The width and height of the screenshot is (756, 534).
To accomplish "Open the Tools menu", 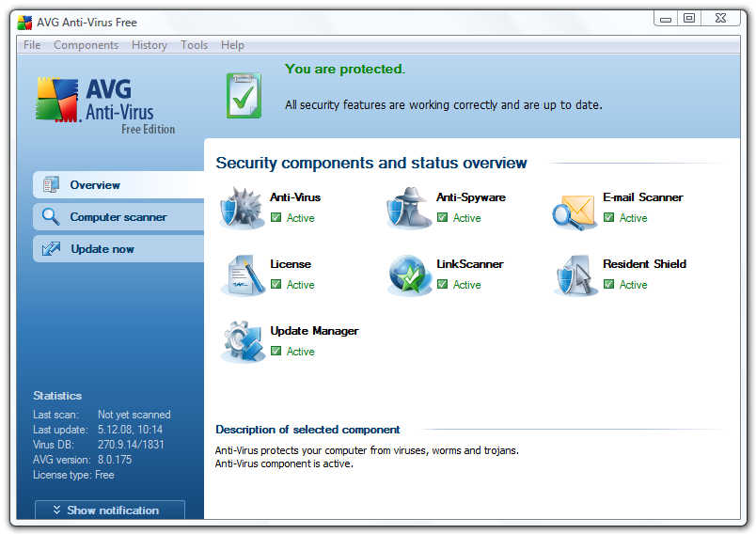I will coord(194,45).
